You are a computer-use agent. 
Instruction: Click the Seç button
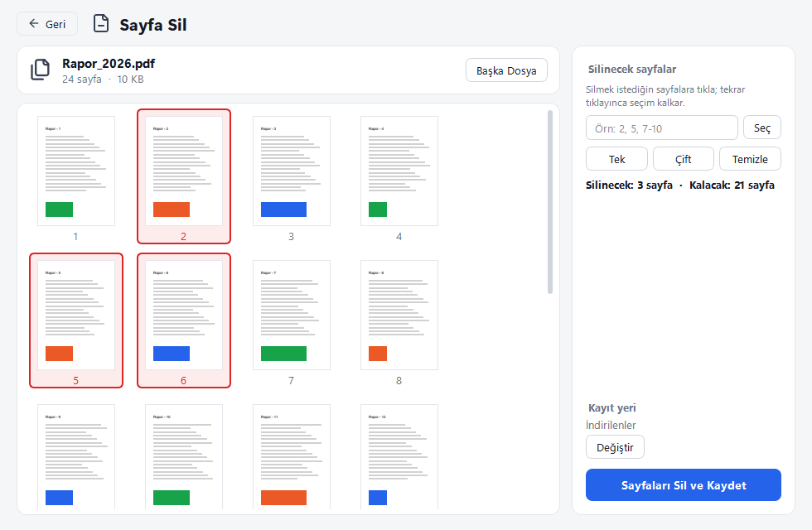click(x=761, y=128)
